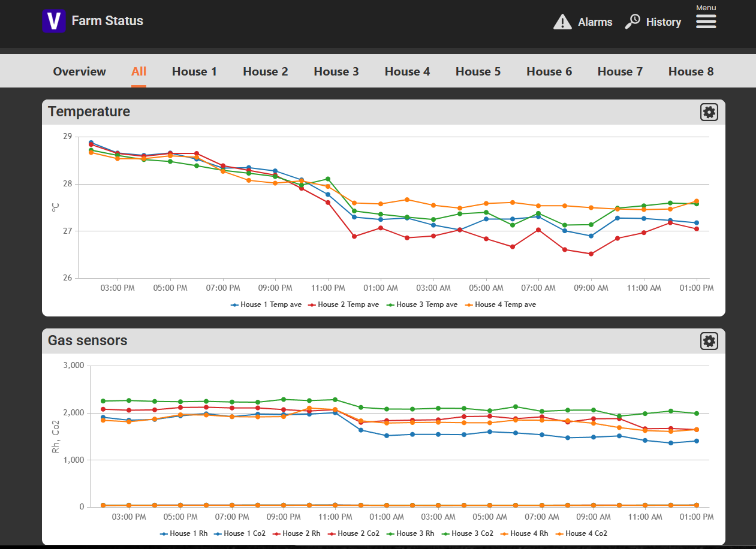756x549 pixels.
Task: Toggle House 4 Temp ave legend series
Action: pos(501,304)
